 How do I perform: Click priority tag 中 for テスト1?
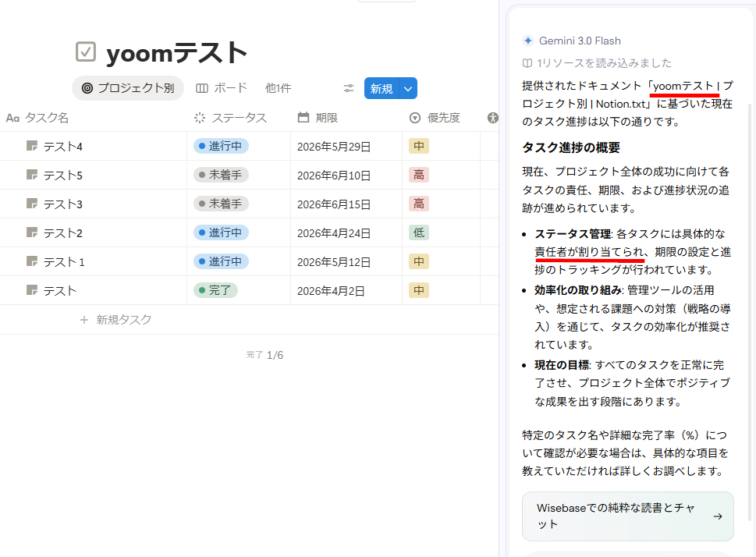coord(419,261)
